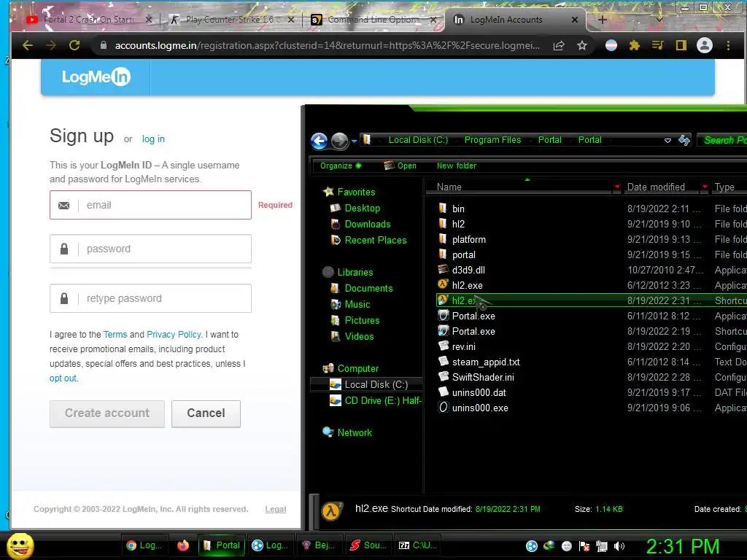Click Explorer forward arrow button
This screenshot has width=747, height=560.
pyautogui.click(x=340, y=141)
